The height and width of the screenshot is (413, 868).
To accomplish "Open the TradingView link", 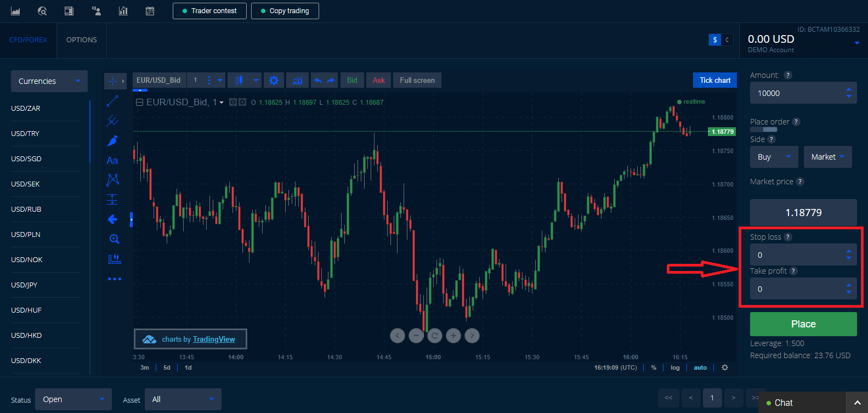I will [214, 340].
